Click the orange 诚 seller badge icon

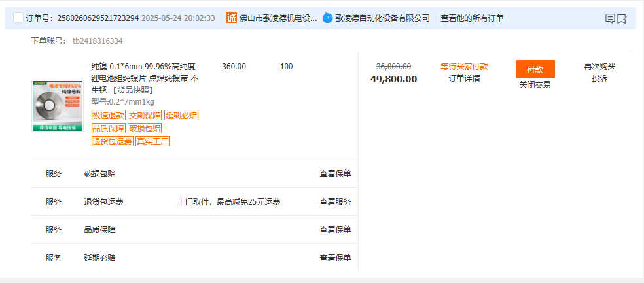point(232,18)
